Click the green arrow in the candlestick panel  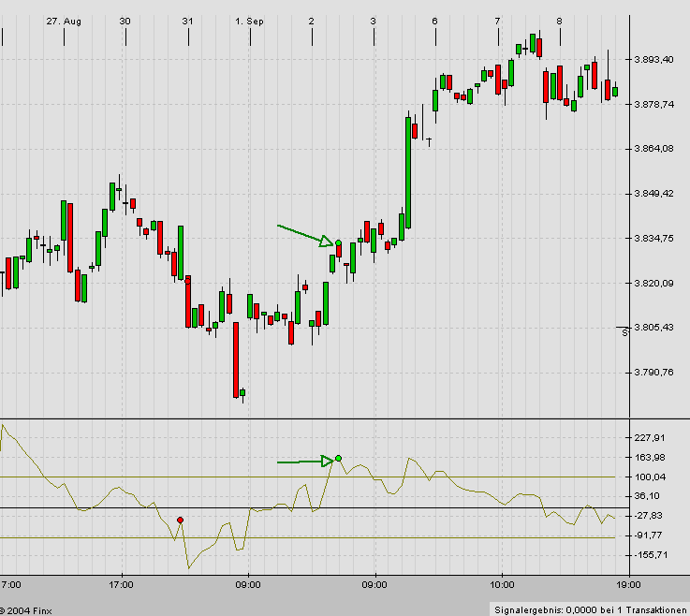pos(304,234)
